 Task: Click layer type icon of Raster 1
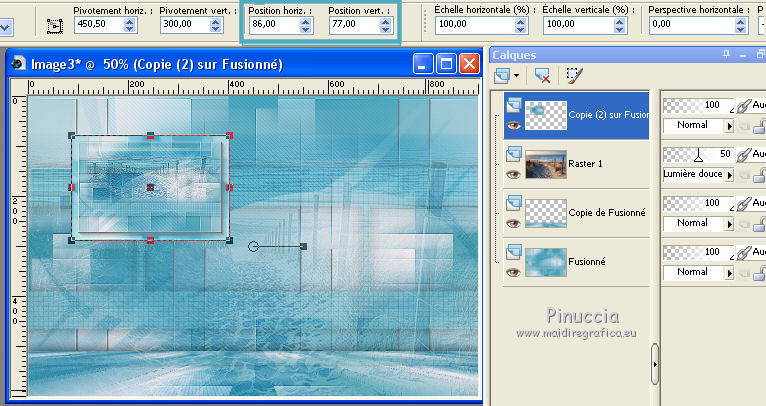(x=513, y=153)
